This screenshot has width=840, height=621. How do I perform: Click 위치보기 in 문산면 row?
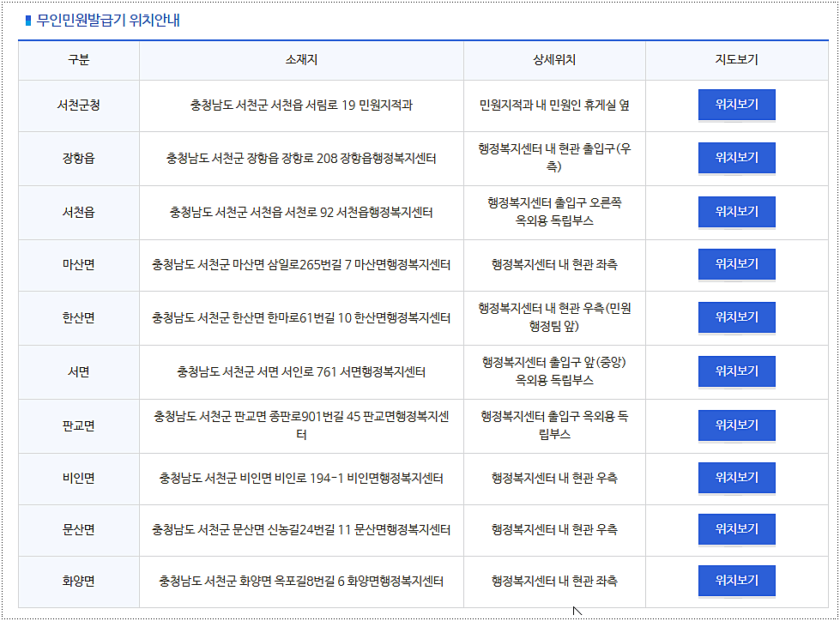point(736,529)
